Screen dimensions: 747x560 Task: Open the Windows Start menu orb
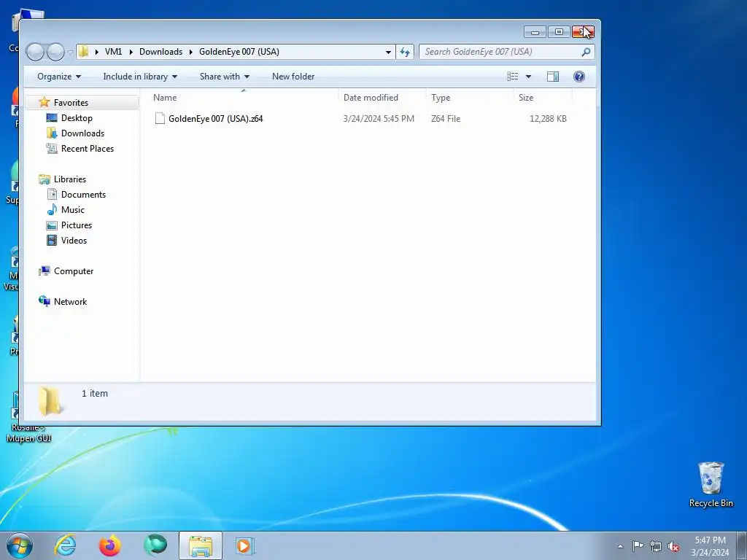pos(20,545)
